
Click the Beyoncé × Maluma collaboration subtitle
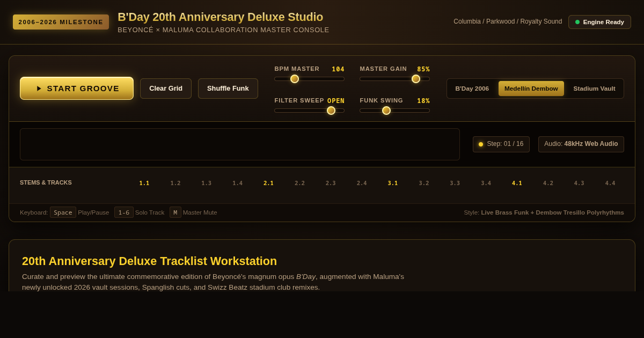click(223, 30)
